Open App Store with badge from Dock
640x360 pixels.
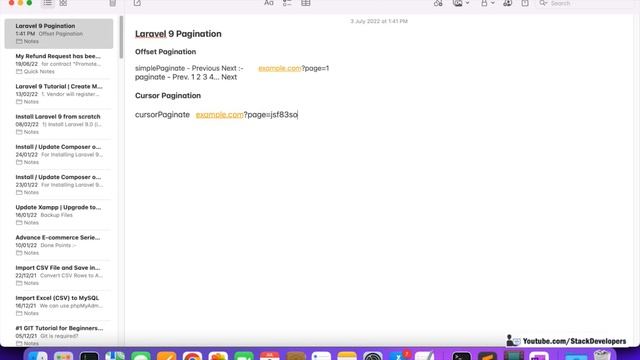(399, 356)
